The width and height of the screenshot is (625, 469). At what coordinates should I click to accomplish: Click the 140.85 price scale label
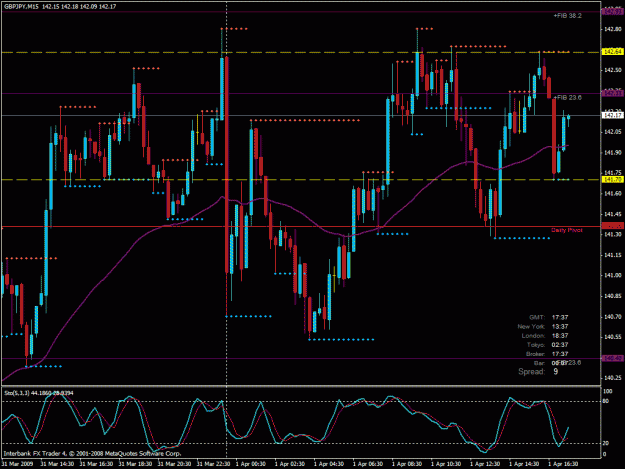click(613, 296)
